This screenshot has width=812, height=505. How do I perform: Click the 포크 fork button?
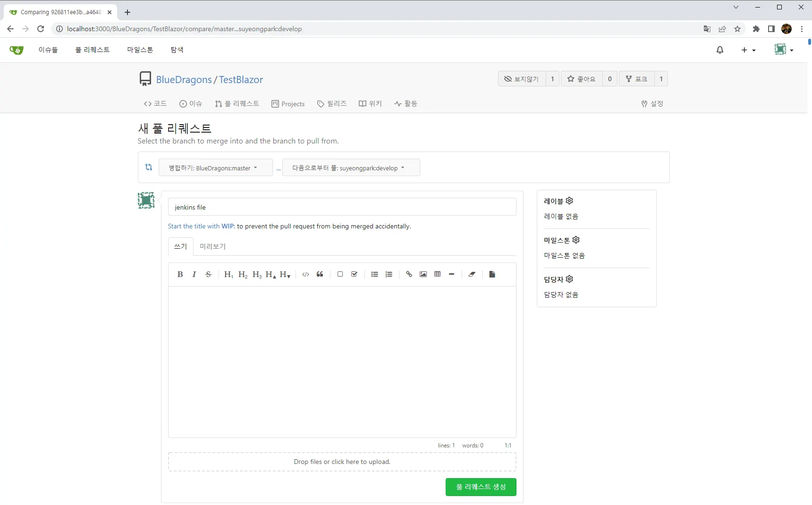[636, 79]
